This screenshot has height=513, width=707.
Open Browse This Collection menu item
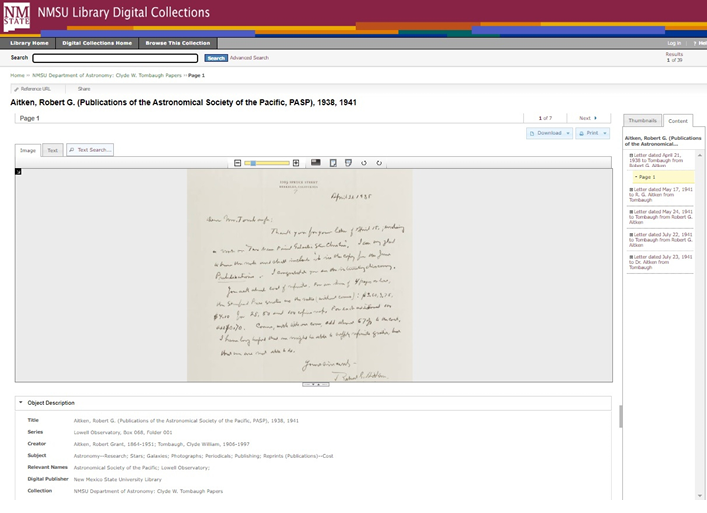177,43
